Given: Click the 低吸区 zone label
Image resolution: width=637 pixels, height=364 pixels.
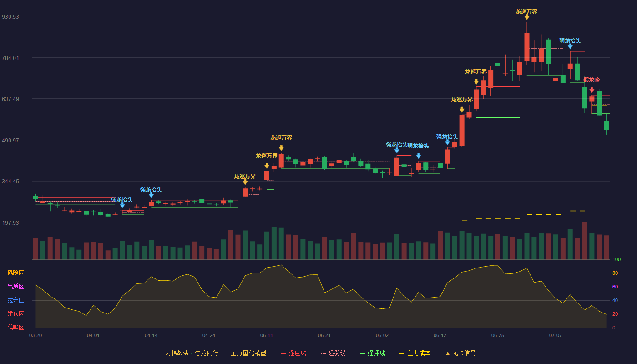Looking at the screenshot, I should pyautogui.click(x=16, y=327).
